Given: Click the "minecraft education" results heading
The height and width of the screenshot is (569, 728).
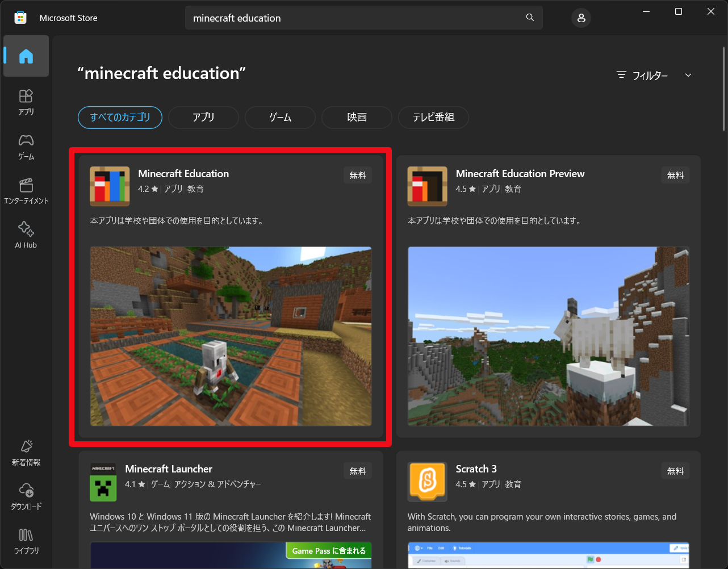Looking at the screenshot, I should (x=161, y=73).
